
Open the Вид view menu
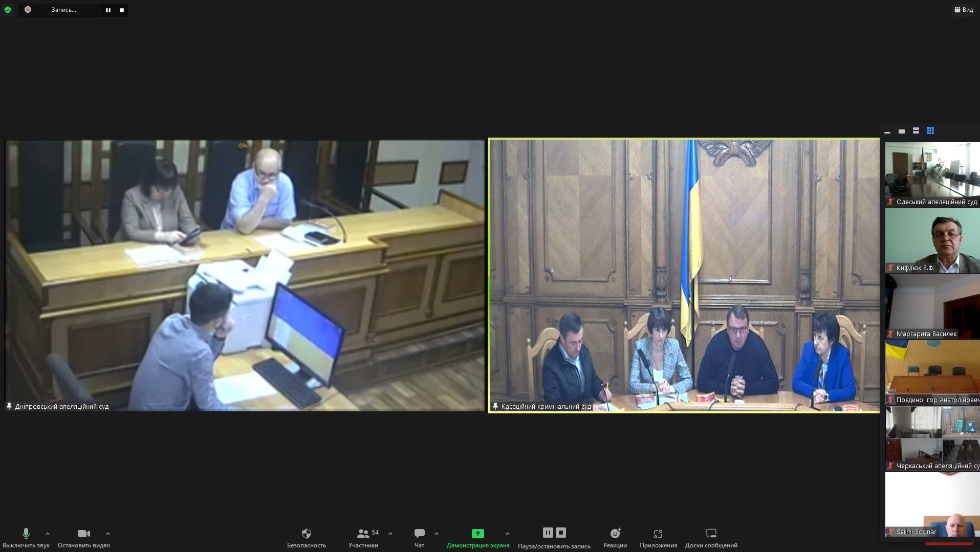(x=964, y=10)
